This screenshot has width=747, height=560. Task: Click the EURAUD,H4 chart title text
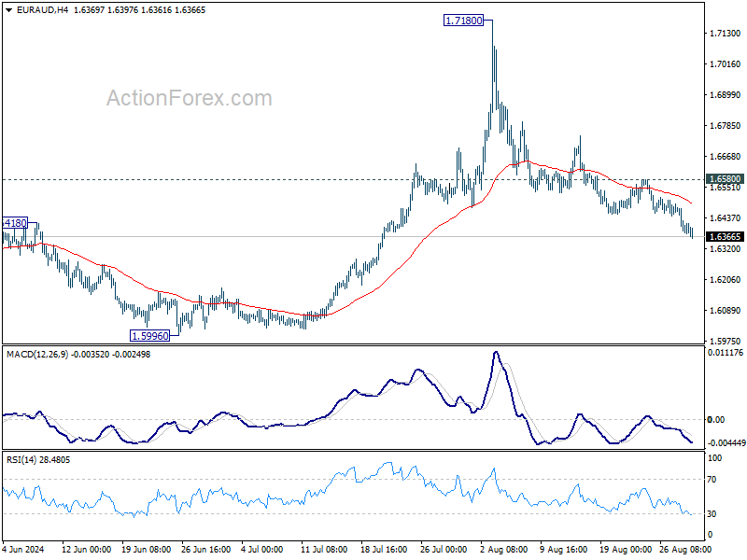coord(42,10)
